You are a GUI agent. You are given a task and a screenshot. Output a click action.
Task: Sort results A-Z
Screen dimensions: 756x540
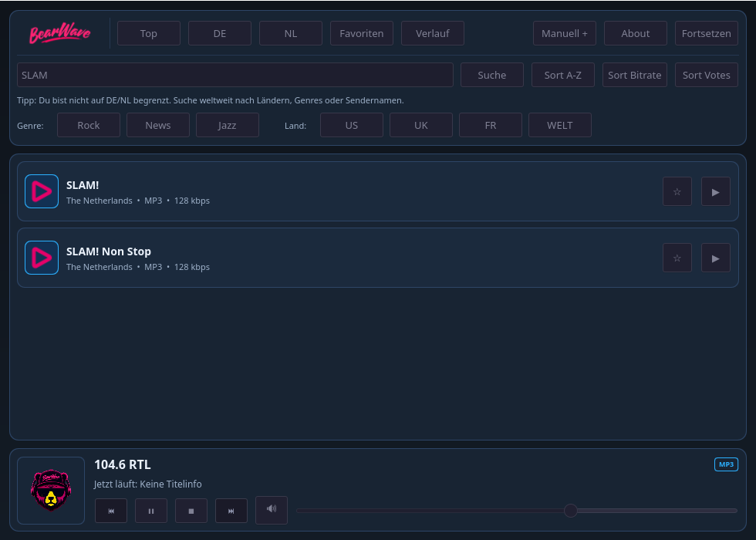coord(562,75)
